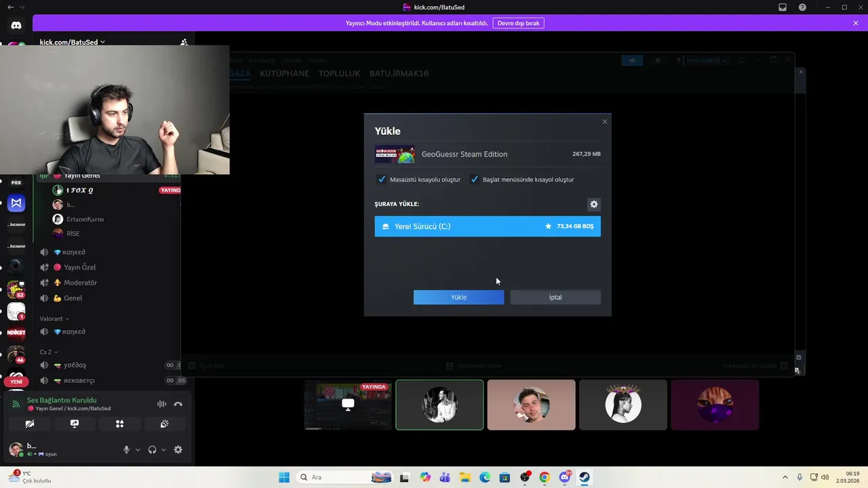Turn on the camera in Discord
Screen dimensions: 868x488
(x=30, y=424)
